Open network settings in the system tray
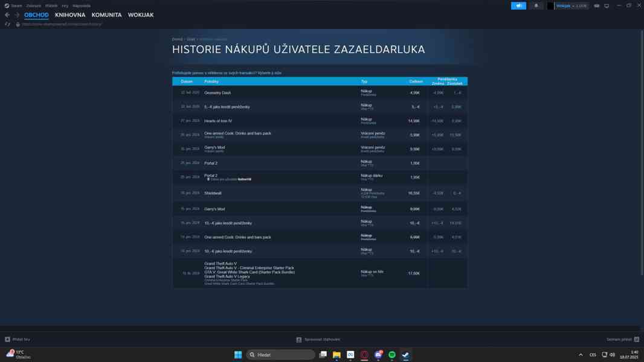 point(605,355)
